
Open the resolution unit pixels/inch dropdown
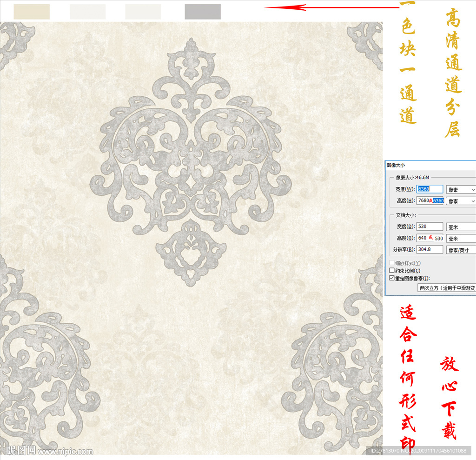point(461,250)
